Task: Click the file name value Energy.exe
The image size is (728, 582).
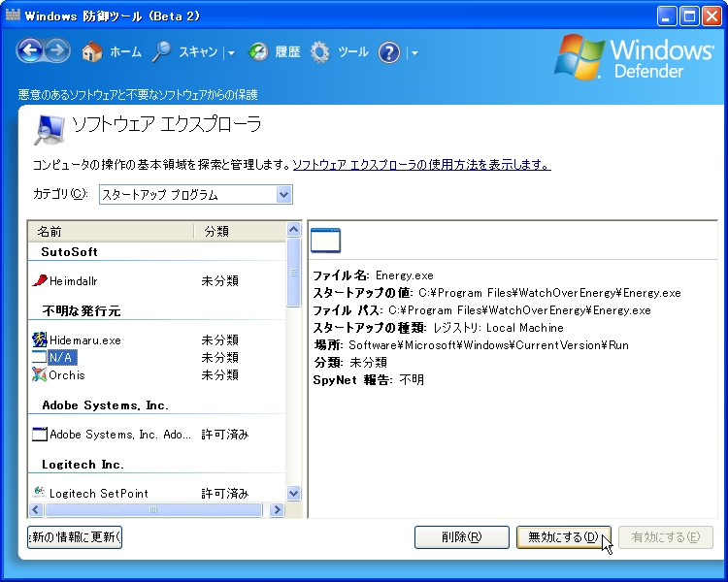Action: click(405, 275)
